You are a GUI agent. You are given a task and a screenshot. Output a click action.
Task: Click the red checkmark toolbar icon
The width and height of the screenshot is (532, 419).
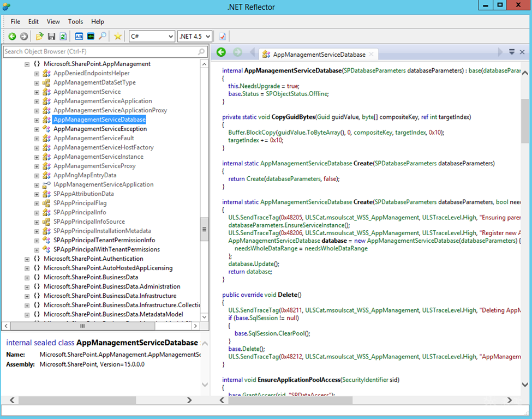click(x=223, y=37)
